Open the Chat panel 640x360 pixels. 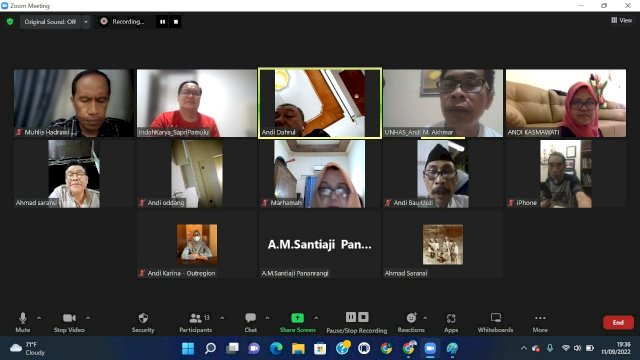coord(251,322)
